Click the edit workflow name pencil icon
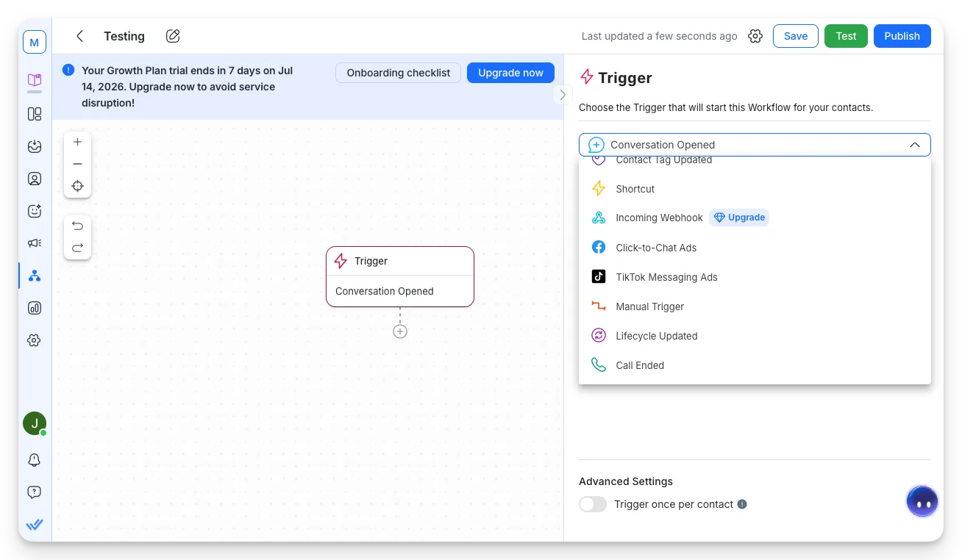Viewport: 962px width, 560px height. (173, 36)
